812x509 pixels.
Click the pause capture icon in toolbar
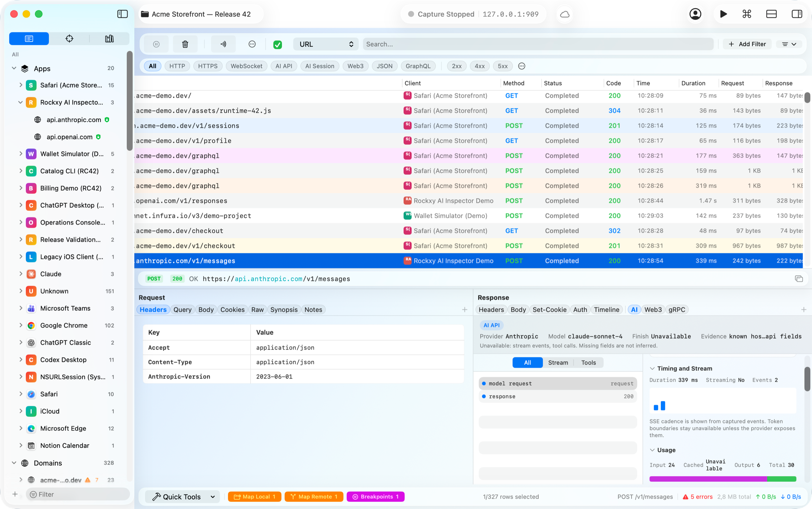click(x=156, y=44)
